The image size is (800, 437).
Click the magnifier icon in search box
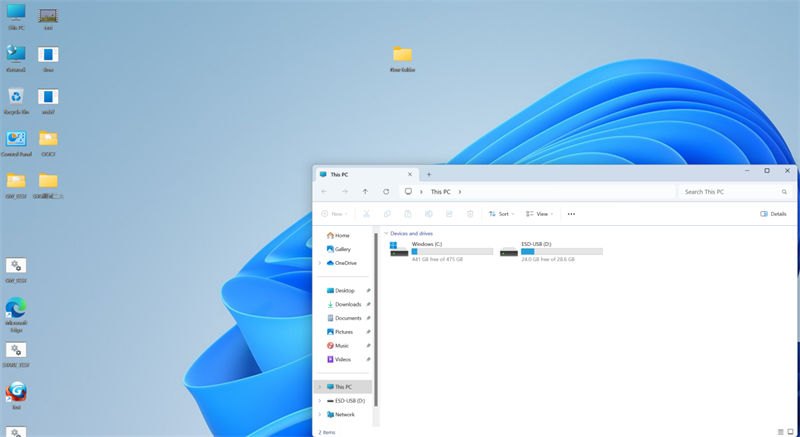tap(784, 192)
